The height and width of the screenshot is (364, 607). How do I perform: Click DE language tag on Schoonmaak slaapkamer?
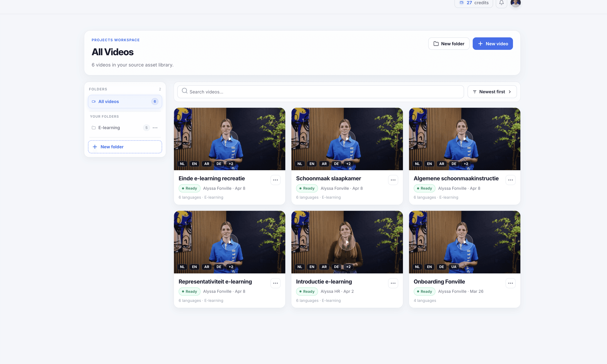click(x=336, y=164)
